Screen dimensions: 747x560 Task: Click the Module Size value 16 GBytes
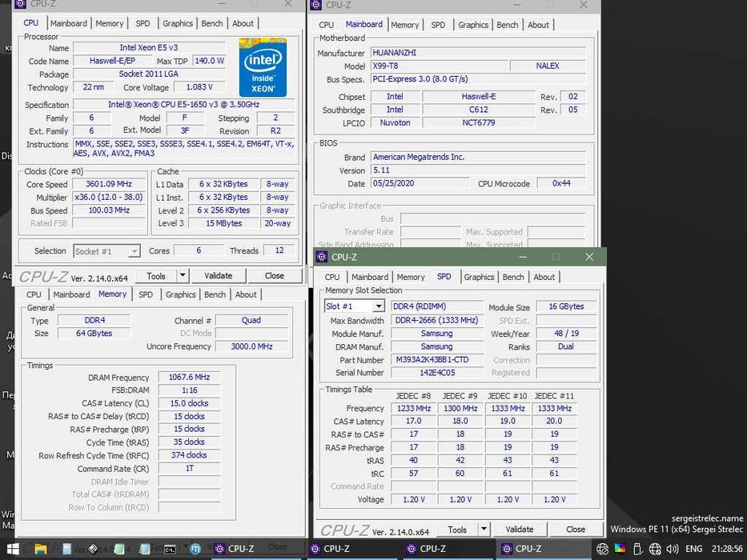566,306
